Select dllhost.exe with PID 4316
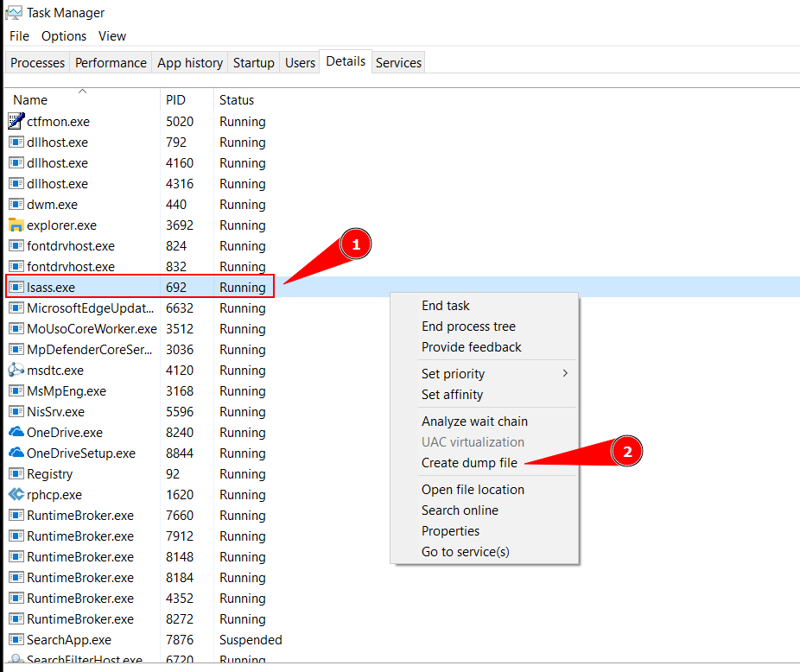The width and height of the screenshot is (800, 672). point(57,184)
